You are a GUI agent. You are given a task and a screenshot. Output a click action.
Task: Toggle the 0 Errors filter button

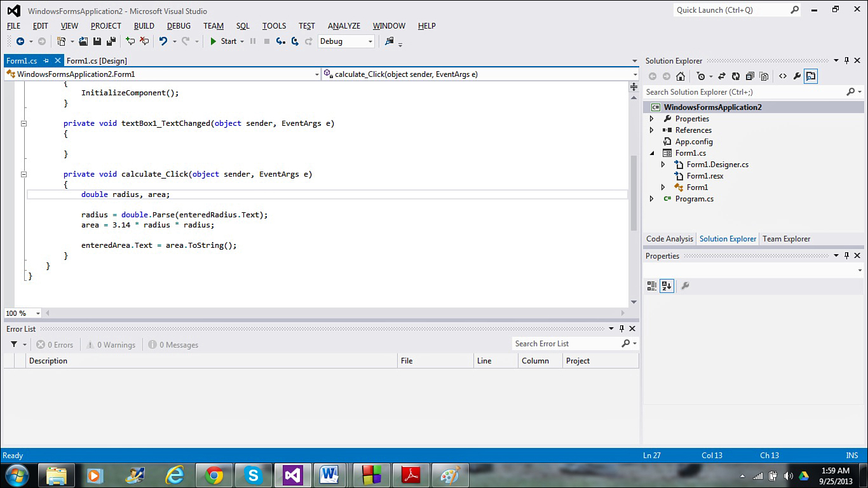click(55, 345)
